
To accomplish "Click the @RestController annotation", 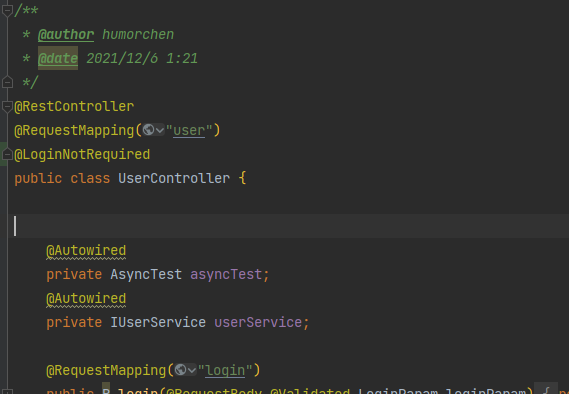I will 74,106.
